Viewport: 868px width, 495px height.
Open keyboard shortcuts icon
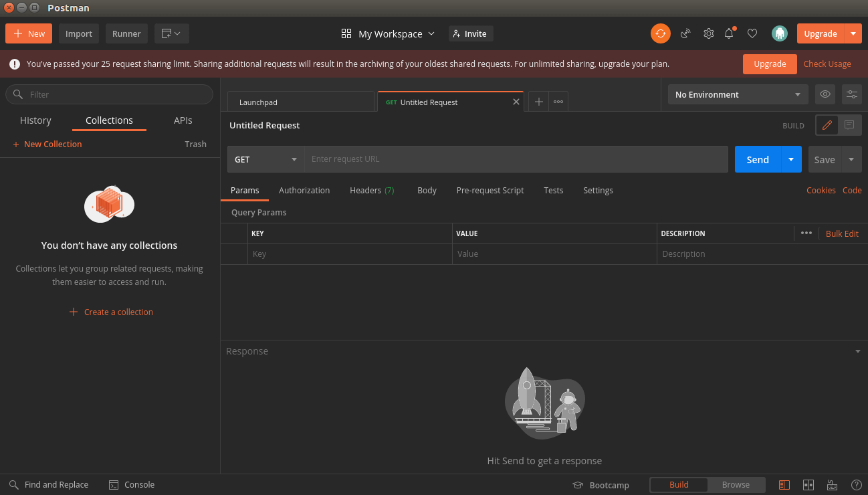coord(833,485)
